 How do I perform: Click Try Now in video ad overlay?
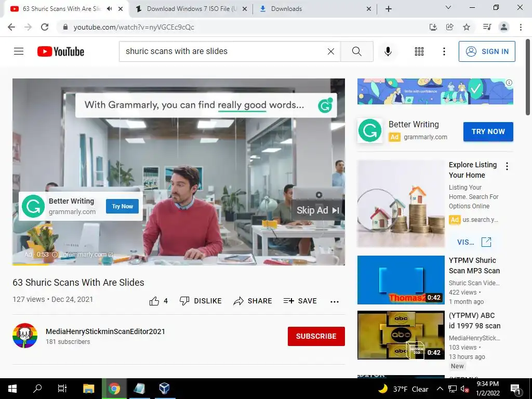point(122,206)
